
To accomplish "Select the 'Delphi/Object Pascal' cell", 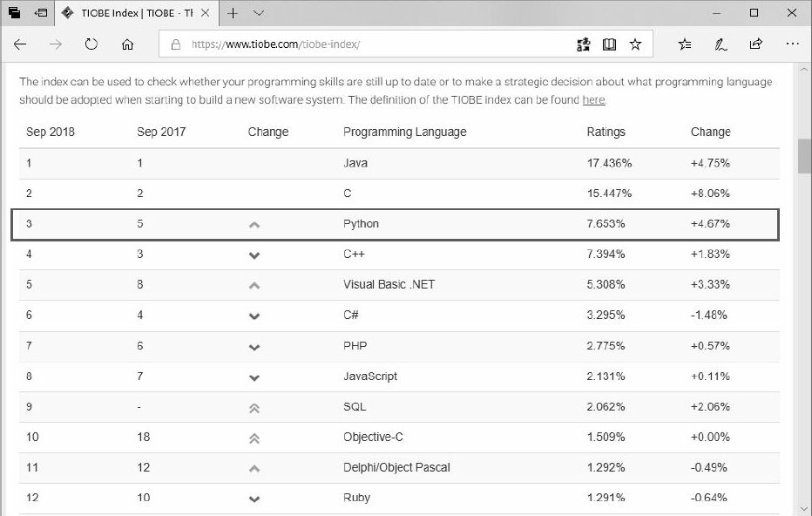I will 396,467.
